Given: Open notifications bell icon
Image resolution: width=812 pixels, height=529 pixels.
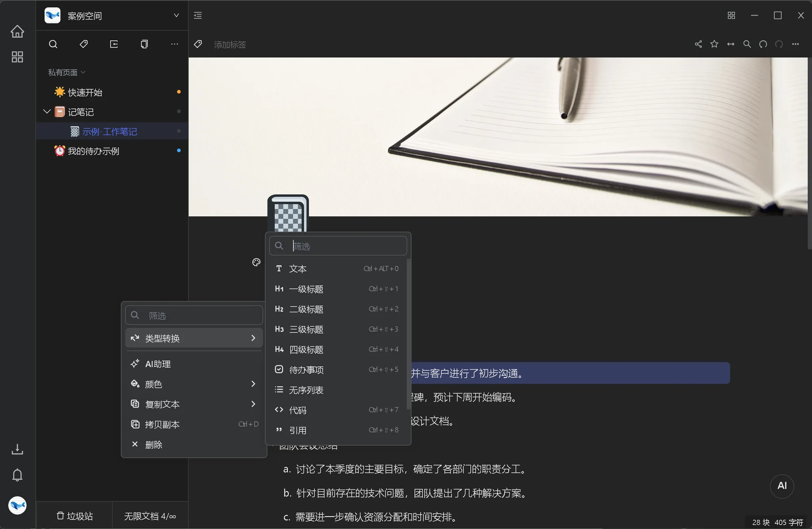Looking at the screenshot, I should click(17, 475).
